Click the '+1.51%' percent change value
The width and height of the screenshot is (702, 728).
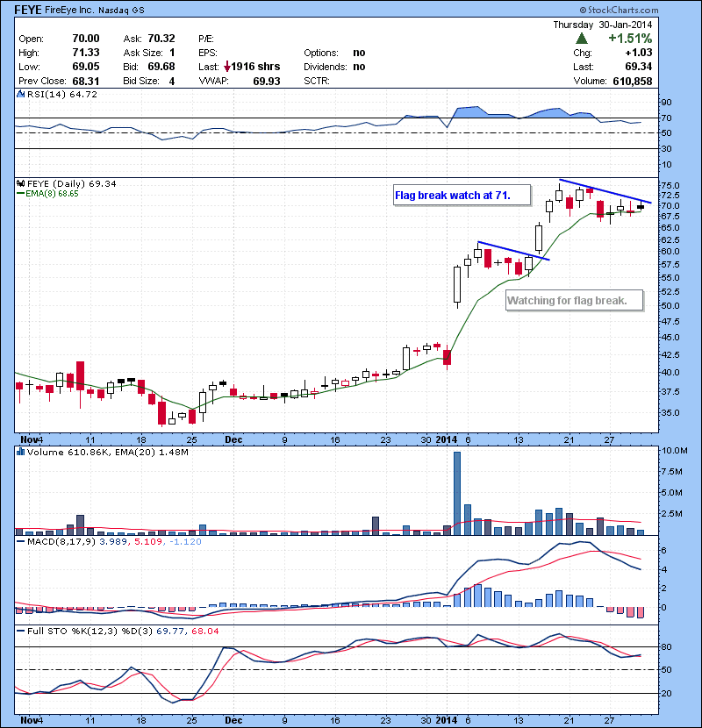coord(630,38)
